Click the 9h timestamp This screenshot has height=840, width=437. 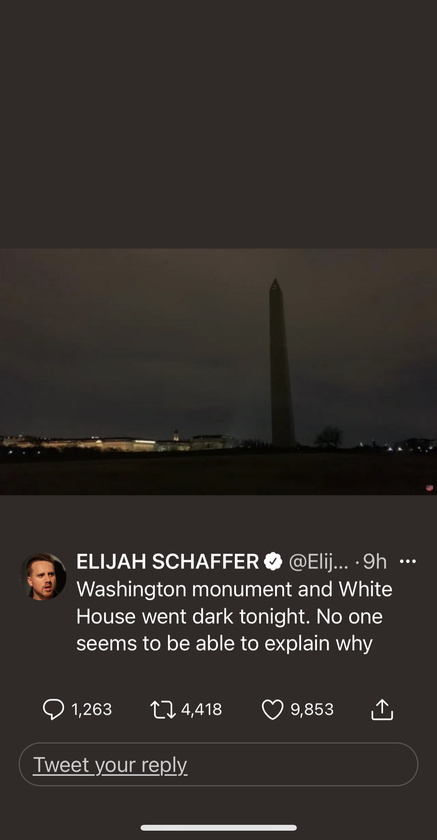click(374, 561)
